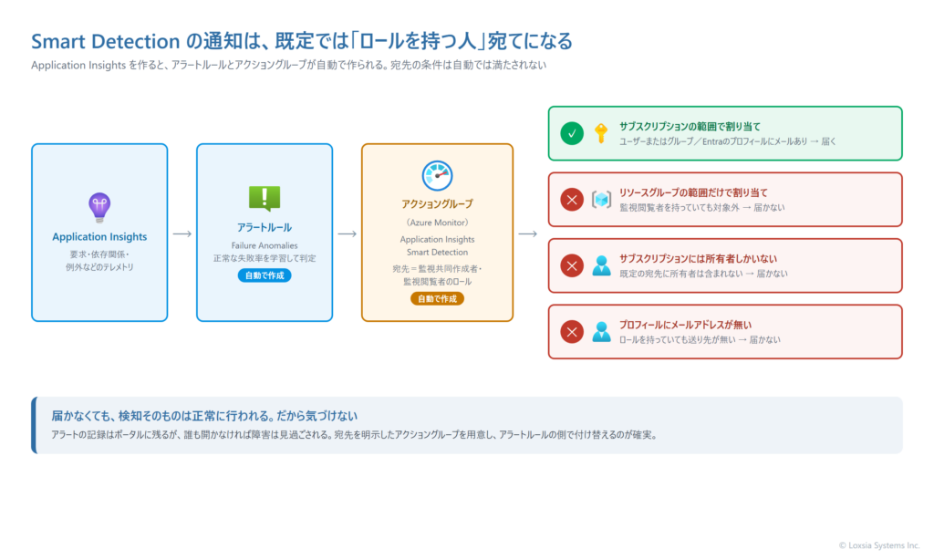Screen dimensions: 934x560
Task: Click the Azure Monitor gauge icon
Action: (x=437, y=176)
